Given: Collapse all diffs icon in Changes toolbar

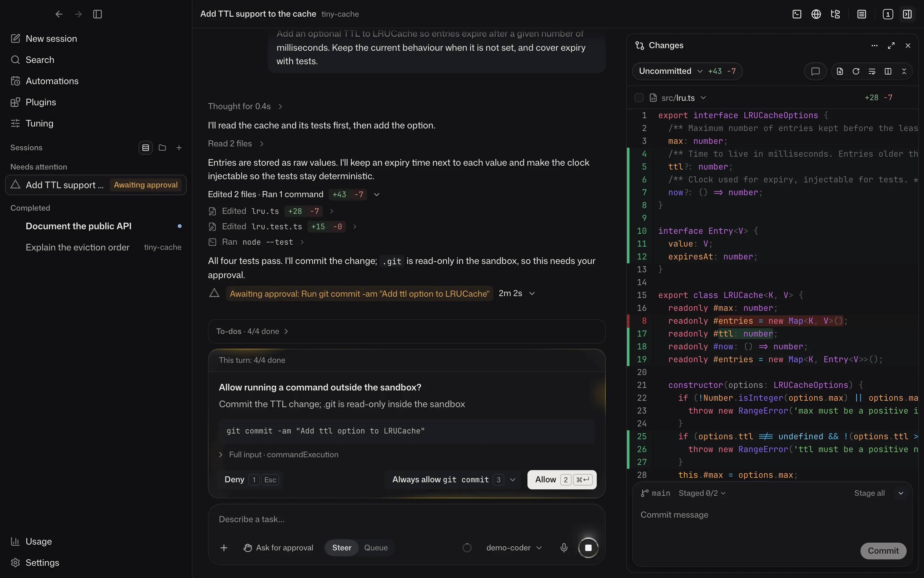Looking at the screenshot, I should [x=904, y=72].
